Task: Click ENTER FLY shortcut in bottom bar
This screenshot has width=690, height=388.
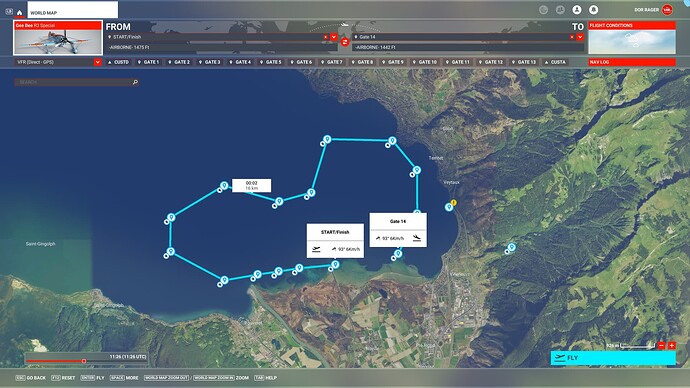Action: [92, 378]
